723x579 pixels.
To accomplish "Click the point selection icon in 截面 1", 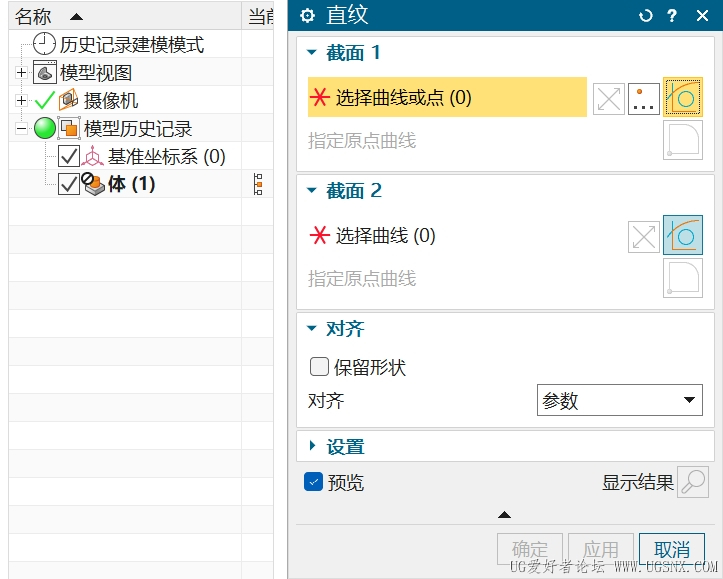I will (644, 99).
